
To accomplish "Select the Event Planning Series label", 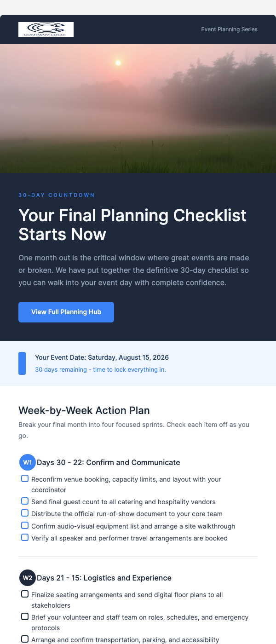I will [229, 29].
